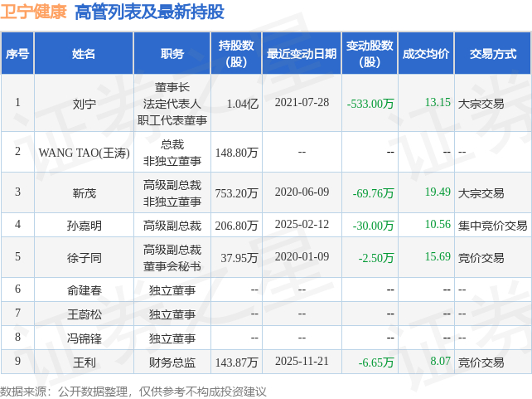The width and height of the screenshot is (532, 399).
Task: Click the 卫宁健康 company title
Action: coord(33,12)
